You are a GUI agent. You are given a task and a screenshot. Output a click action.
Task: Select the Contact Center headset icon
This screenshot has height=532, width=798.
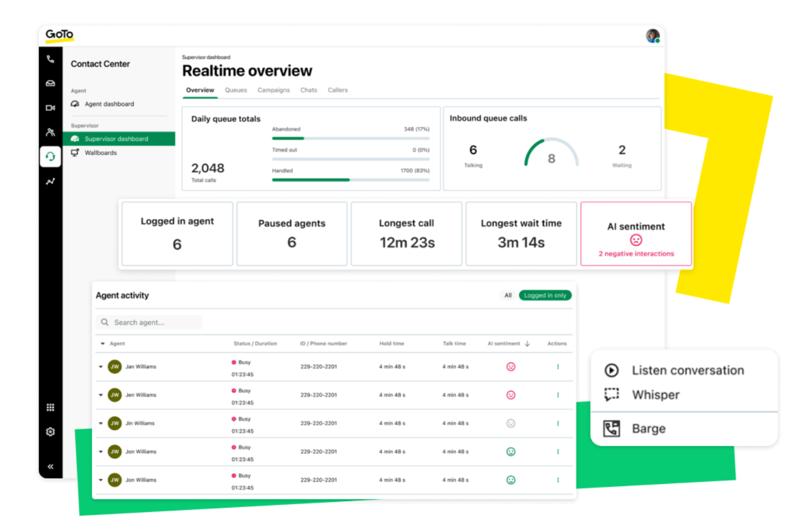[x=50, y=157]
